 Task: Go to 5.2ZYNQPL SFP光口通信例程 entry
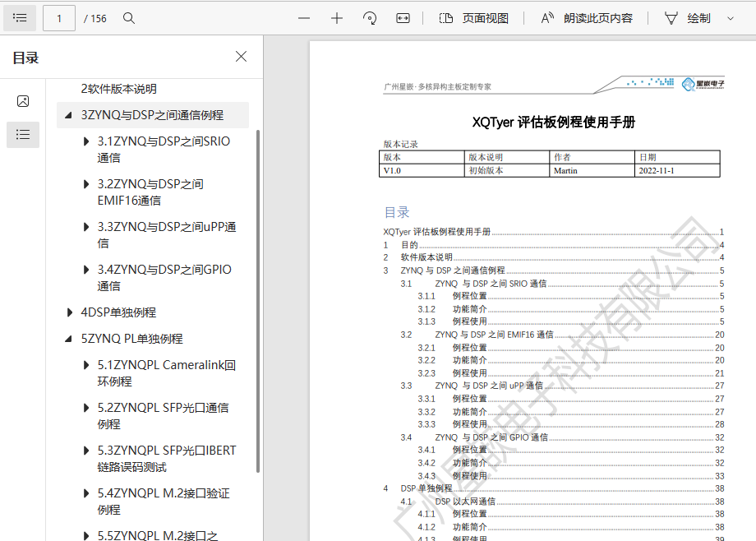[163, 416]
